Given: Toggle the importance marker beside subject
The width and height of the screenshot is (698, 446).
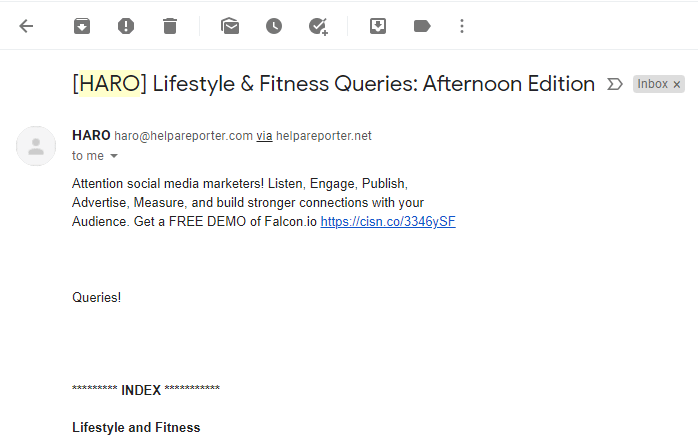Looking at the screenshot, I should pyautogui.click(x=615, y=84).
